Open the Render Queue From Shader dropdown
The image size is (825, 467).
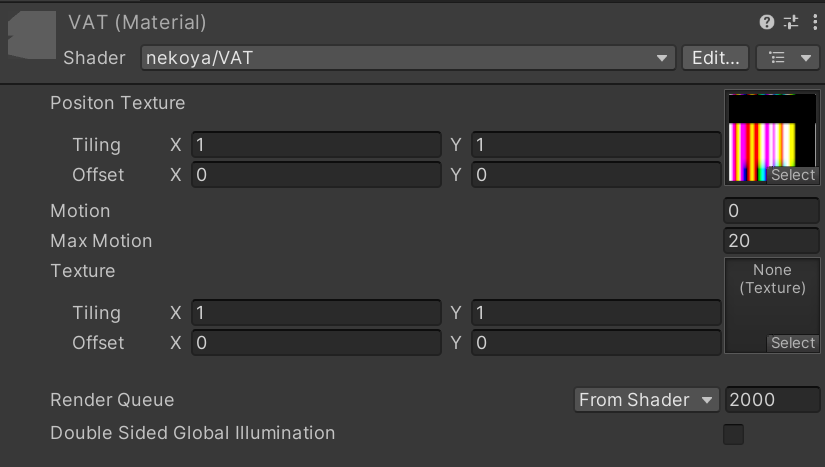tap(647, 400)
